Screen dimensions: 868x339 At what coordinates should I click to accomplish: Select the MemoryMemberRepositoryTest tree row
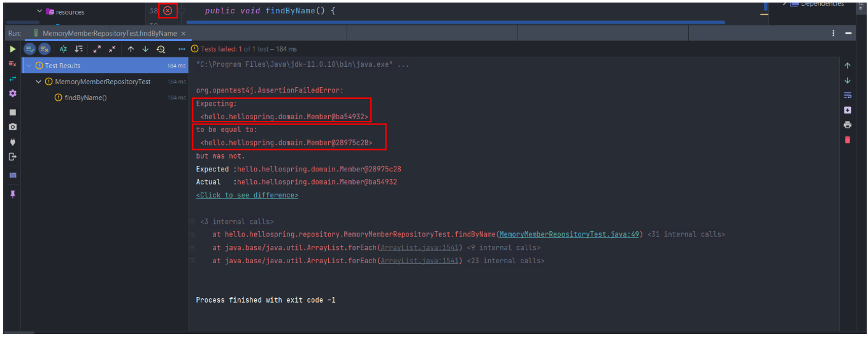click(x=105, y=82)
